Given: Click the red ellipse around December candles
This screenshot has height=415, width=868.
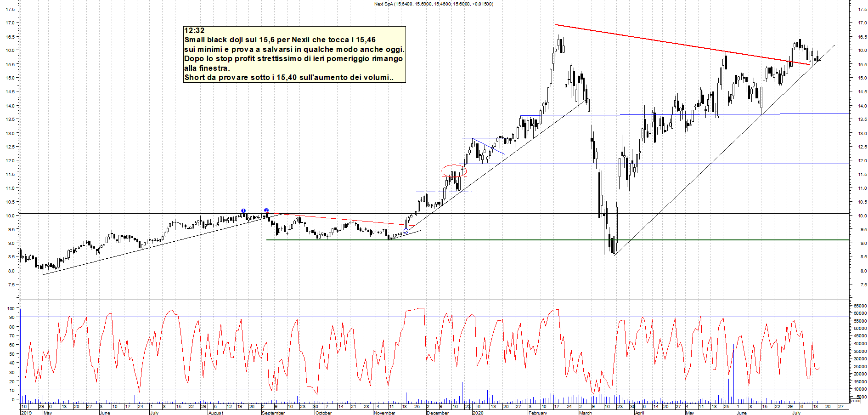Looking at the screenshot, I should 454,171.
